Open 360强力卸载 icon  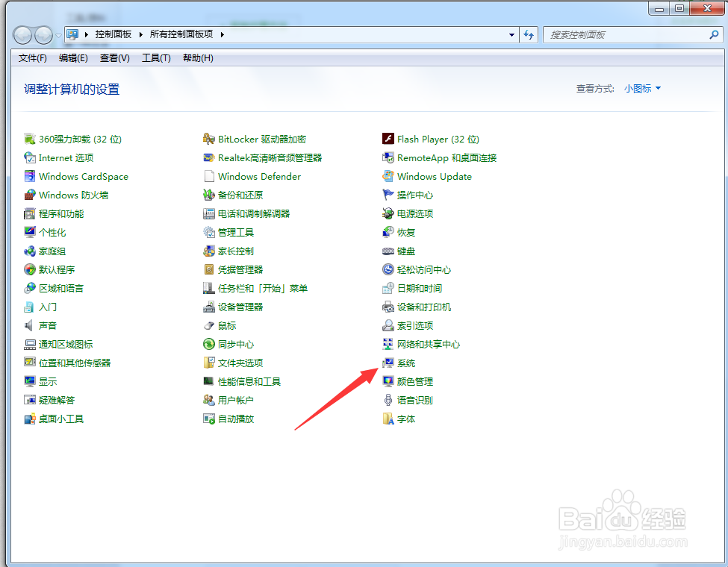tap(30, 139)
